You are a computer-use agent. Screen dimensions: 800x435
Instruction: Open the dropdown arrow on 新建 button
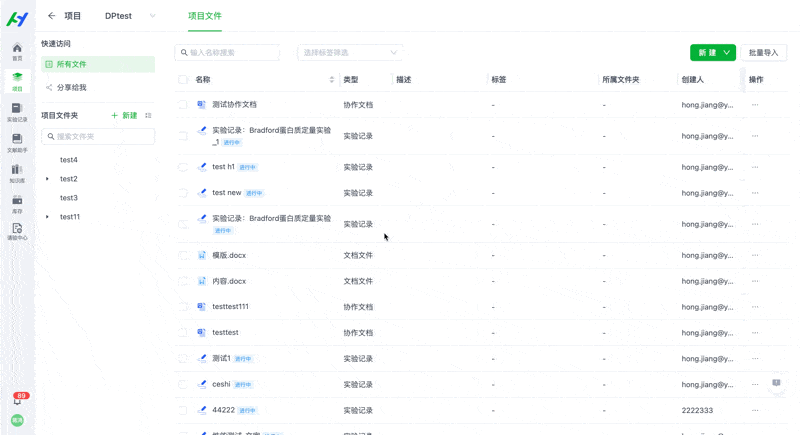727,53
